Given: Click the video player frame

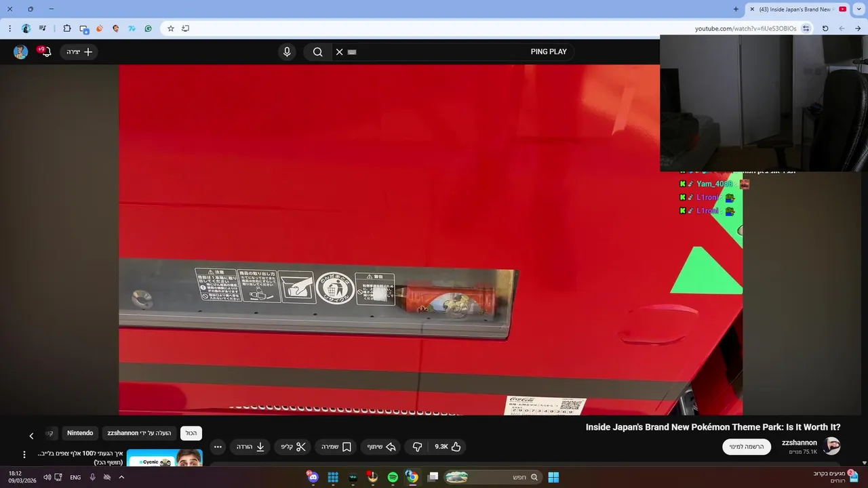Looking at the screenshot, I should pyautogui.click(x=431, y=239).
